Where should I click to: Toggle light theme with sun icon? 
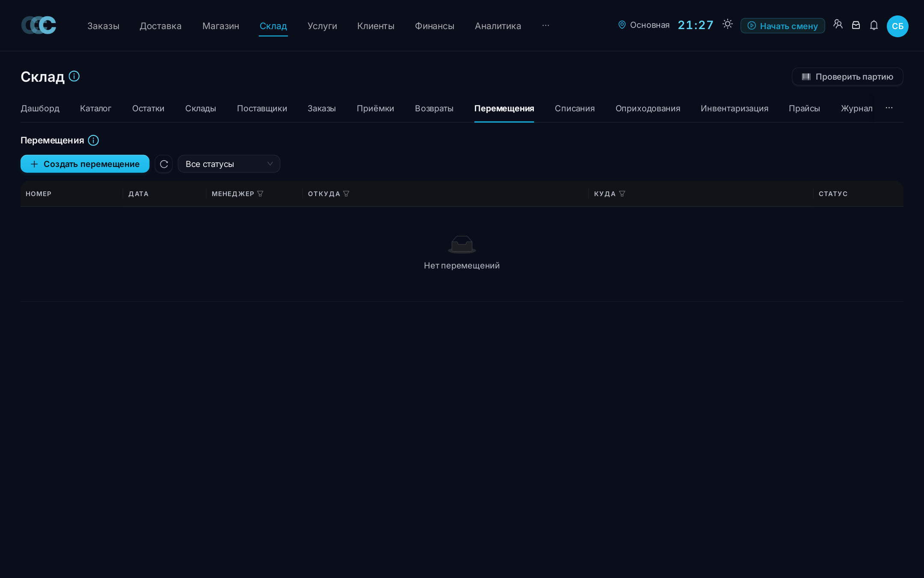pyautogui.click(x=727, y=24)
